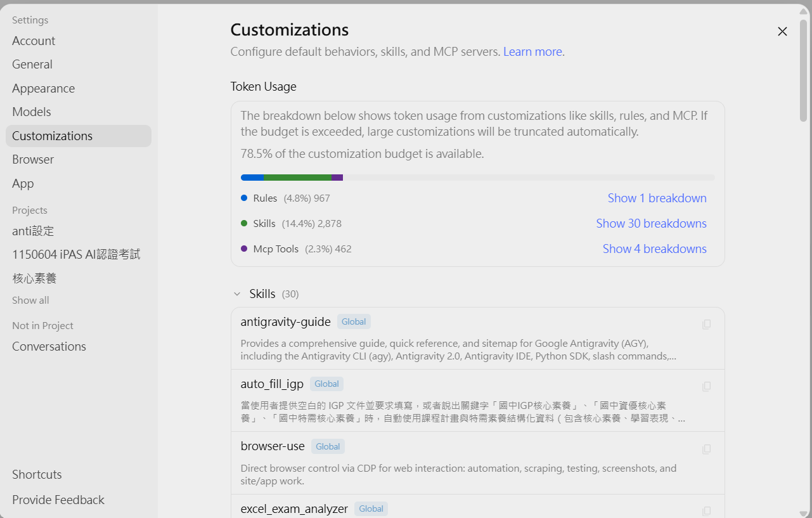
Task: Click Show all under Projects
Action: click(30, 300)
